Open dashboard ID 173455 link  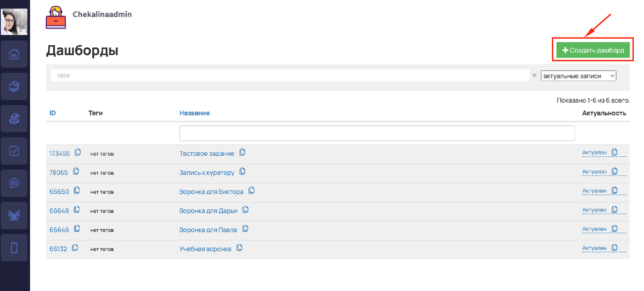coord(60,154)
